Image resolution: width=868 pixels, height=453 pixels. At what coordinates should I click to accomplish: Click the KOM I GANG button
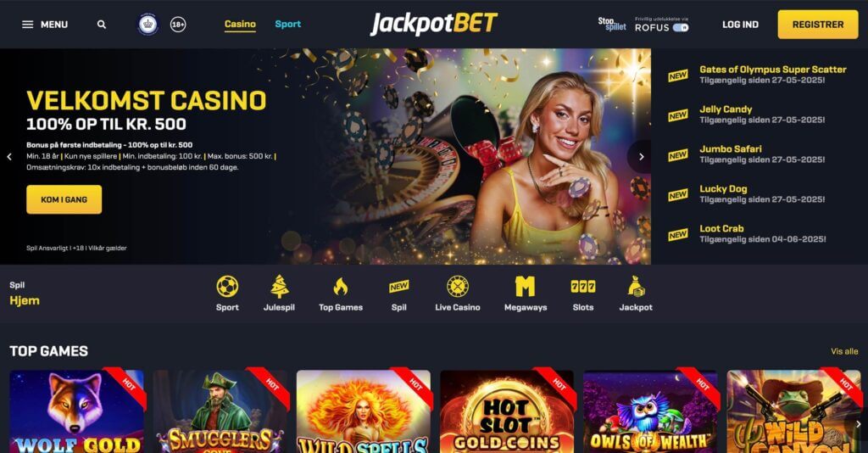point(64,199)
